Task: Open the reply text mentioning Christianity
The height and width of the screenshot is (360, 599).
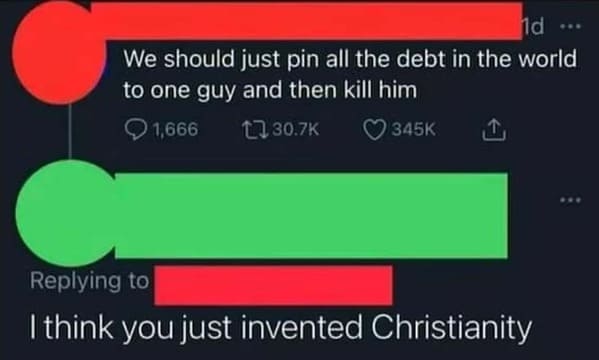Action: click(281, 328)
